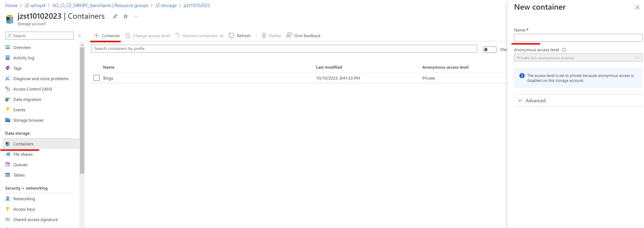Viewport: 644px width, 228px height.
Task: Click info icon next to Anonymous access level
Action: coord(564,50)
